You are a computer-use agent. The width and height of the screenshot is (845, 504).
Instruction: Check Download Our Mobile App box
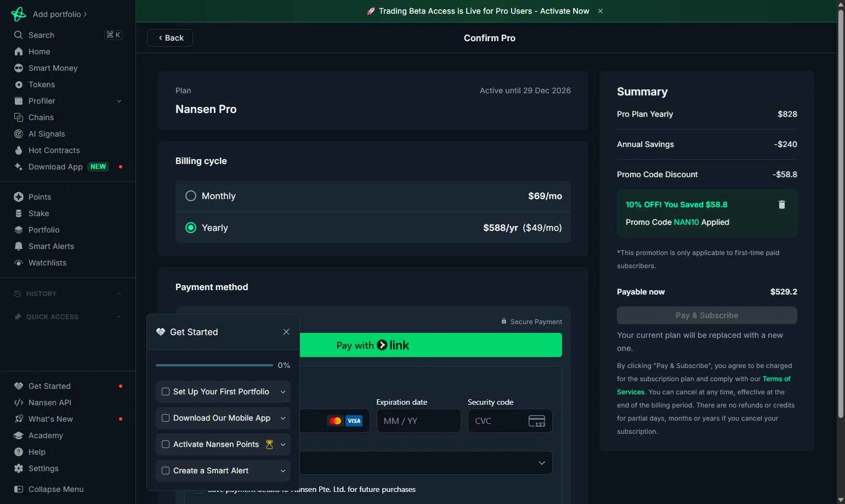(166, 418)
